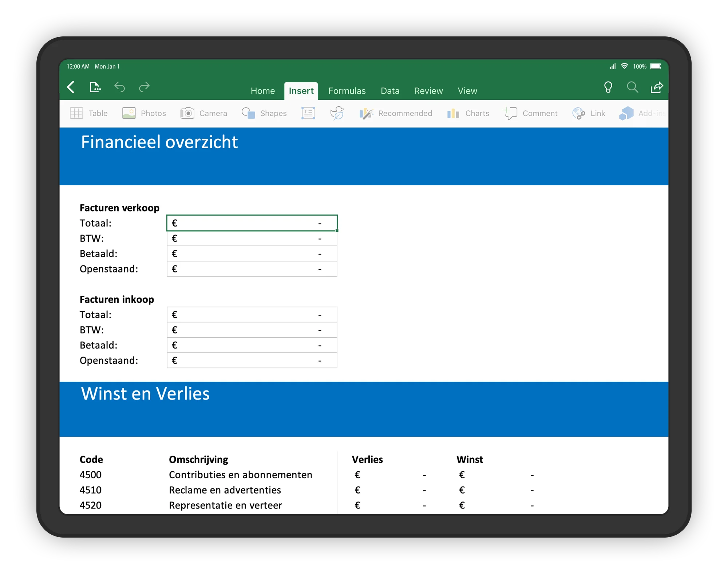Open the file options icon

tap(95, 87)
